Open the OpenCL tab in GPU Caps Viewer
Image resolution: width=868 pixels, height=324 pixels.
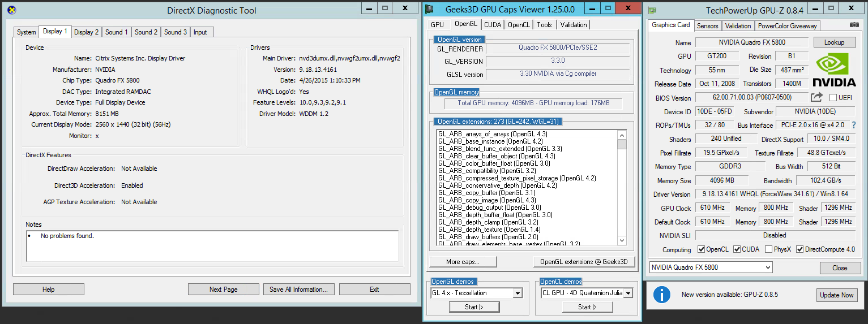[x=519, y=25]
